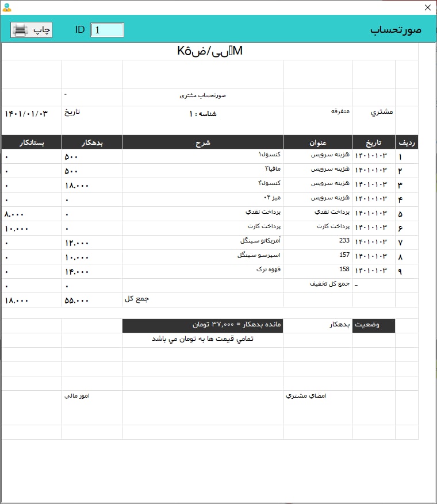437x504 pixels.
Task: Click the بدهکار (debit) column header
Action: (x=91, y=142)
